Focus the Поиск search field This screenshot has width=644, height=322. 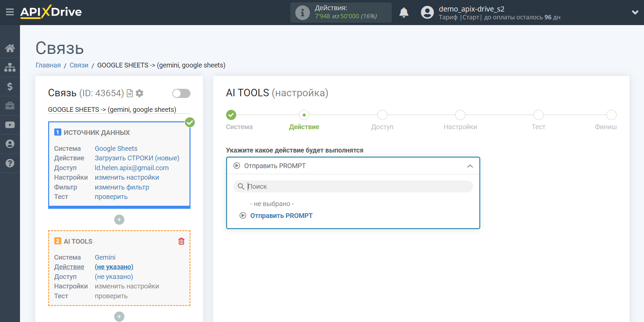click(353, 186)
